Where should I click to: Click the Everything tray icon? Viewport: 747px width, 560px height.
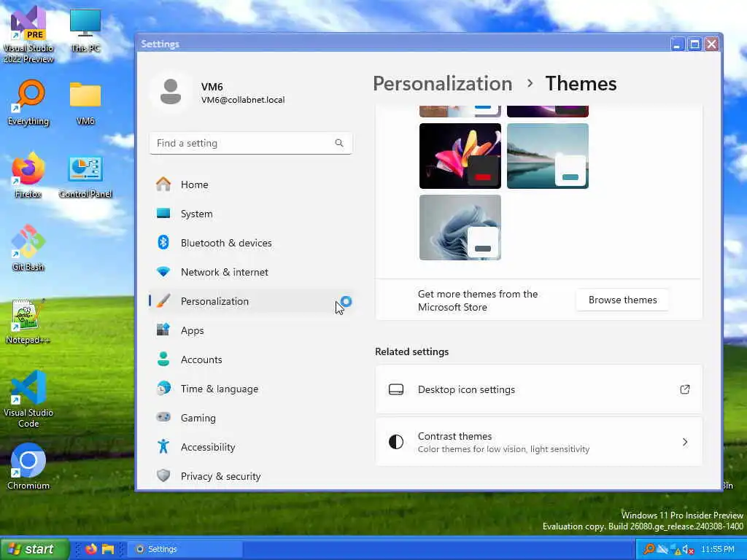(x=649, y=549)
